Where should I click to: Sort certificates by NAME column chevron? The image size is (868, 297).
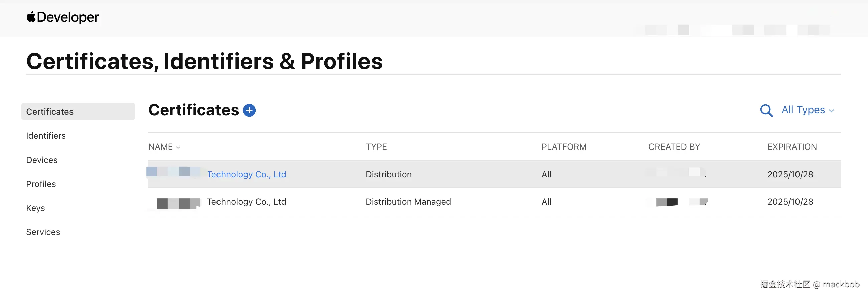point(178,147)
